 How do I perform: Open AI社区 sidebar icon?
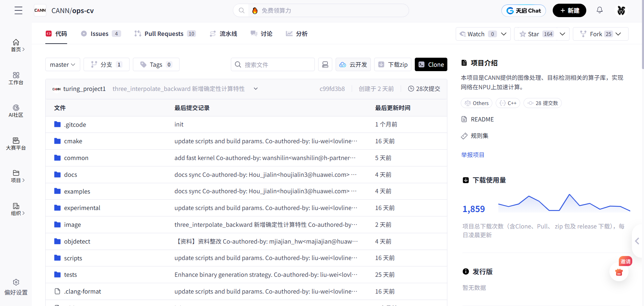16,111
